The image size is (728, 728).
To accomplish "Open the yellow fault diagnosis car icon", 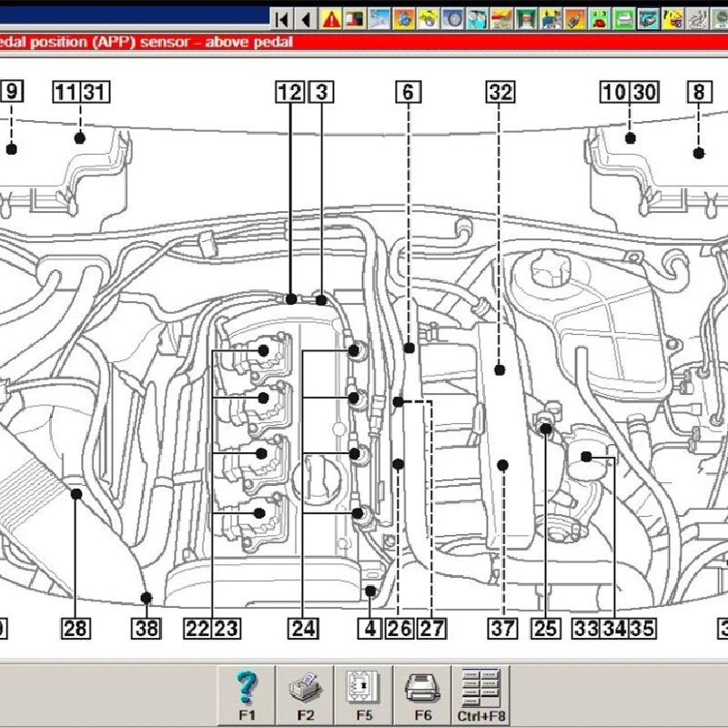I will pos(672,19).
